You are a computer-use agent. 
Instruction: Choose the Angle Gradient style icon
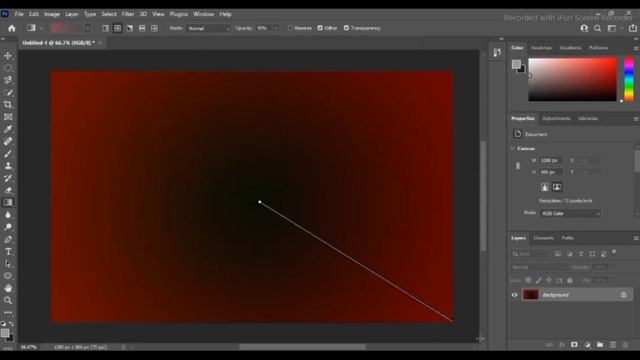(130, 28)
